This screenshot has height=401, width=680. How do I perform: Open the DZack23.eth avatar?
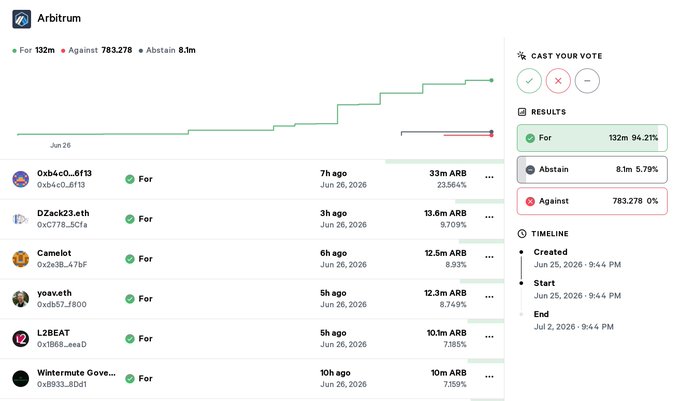tap(20, 219)
